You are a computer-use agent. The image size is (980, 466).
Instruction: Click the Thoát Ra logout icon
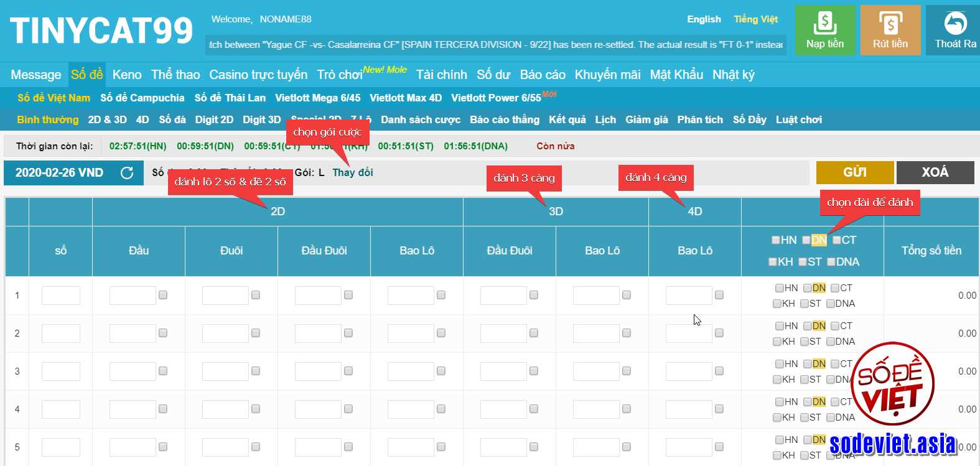point(955,30)
